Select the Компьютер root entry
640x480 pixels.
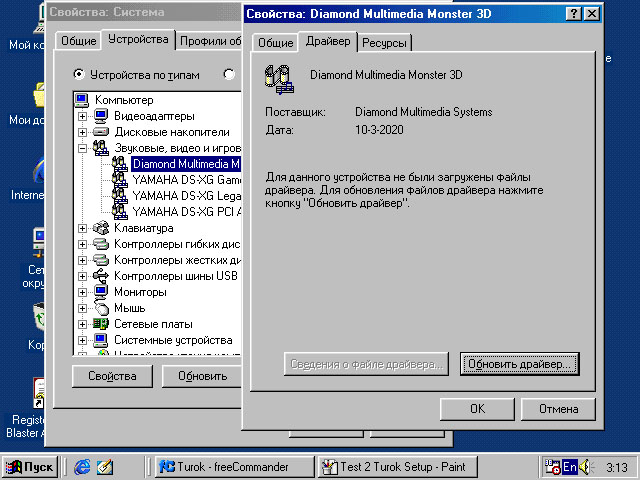[124, 100]
